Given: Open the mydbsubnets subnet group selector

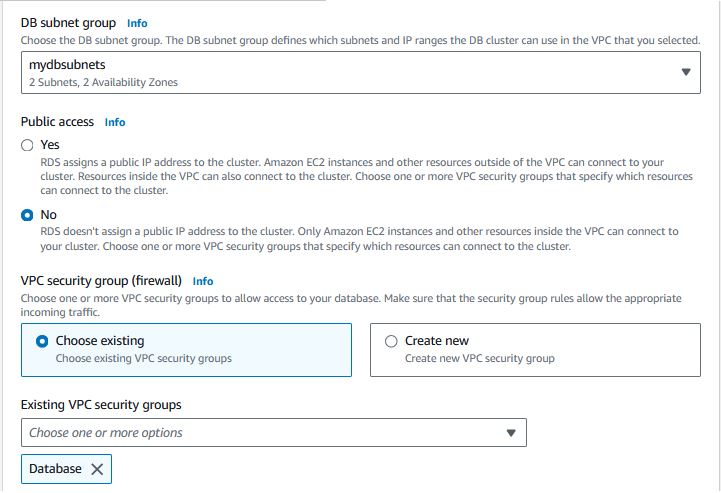Looking at the screenshot, I should (360, 73).
